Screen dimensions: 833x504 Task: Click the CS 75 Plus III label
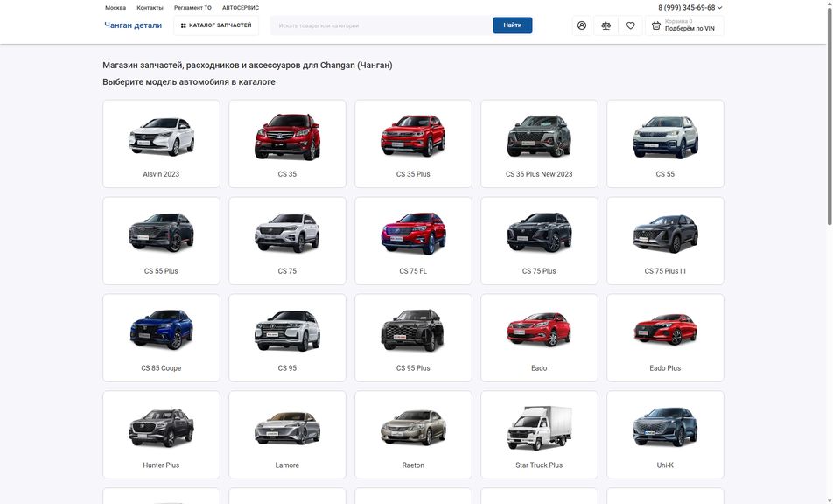665,271
